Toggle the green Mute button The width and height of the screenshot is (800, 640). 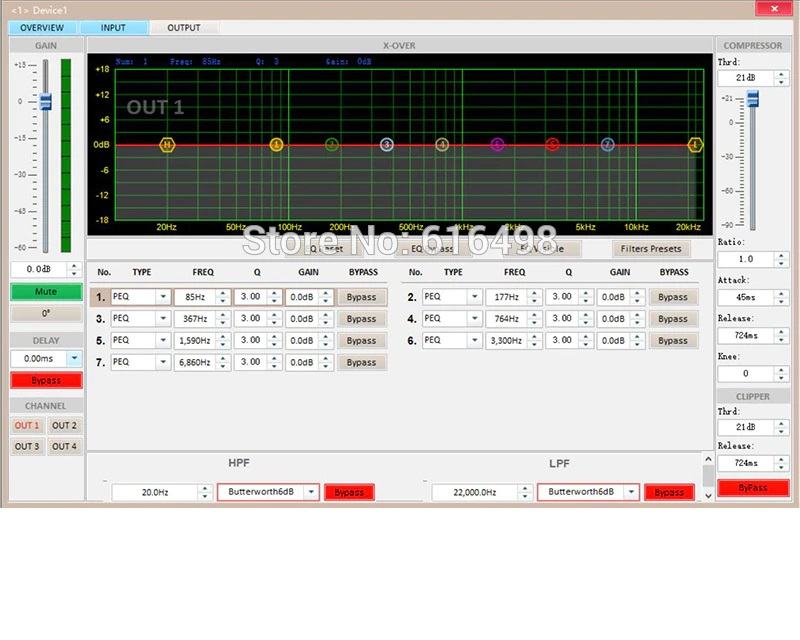46,292
